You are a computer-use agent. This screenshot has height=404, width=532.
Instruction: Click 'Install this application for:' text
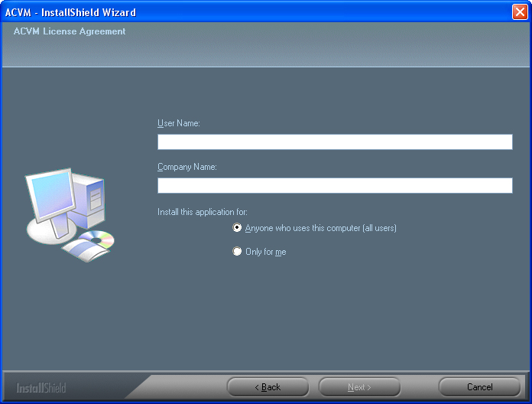click(203, 212)
